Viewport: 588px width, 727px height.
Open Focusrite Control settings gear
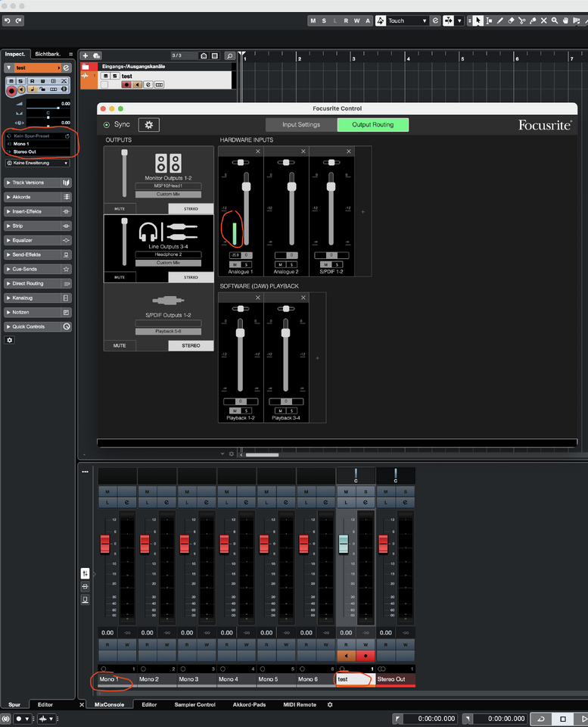pyautogui.click(x=149, y=125)
